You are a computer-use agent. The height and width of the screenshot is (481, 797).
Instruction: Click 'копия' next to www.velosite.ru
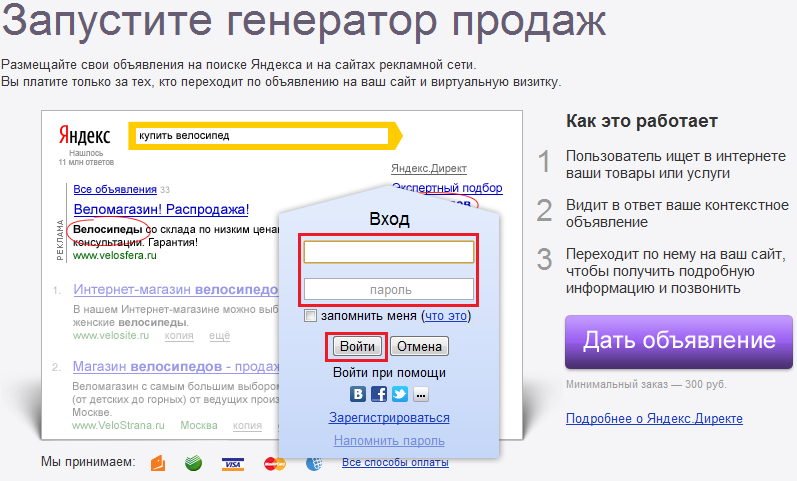pyautogui.click(x=179, y=336)
